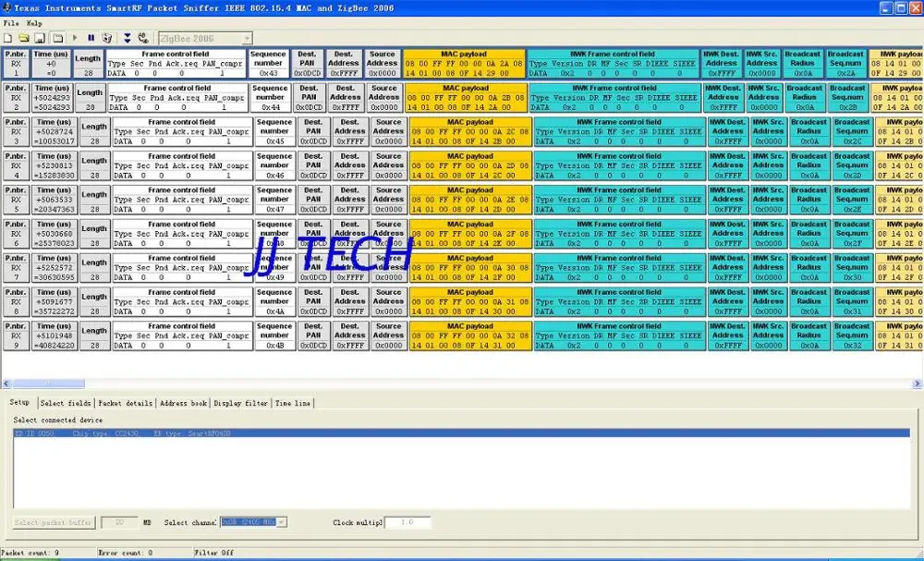The width and height of the screenshot is (924, 561).
Task: Open the Help menu
Action: click(34, 23)
